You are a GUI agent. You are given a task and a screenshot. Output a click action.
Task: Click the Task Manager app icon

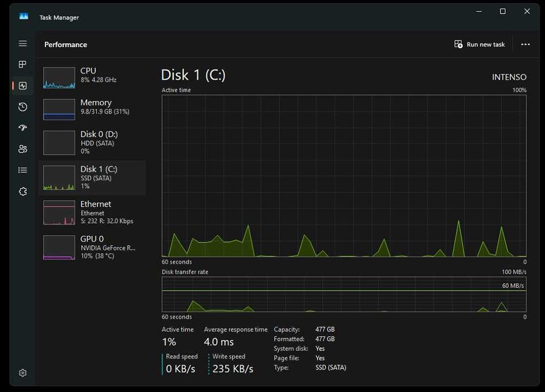[24, 16]
